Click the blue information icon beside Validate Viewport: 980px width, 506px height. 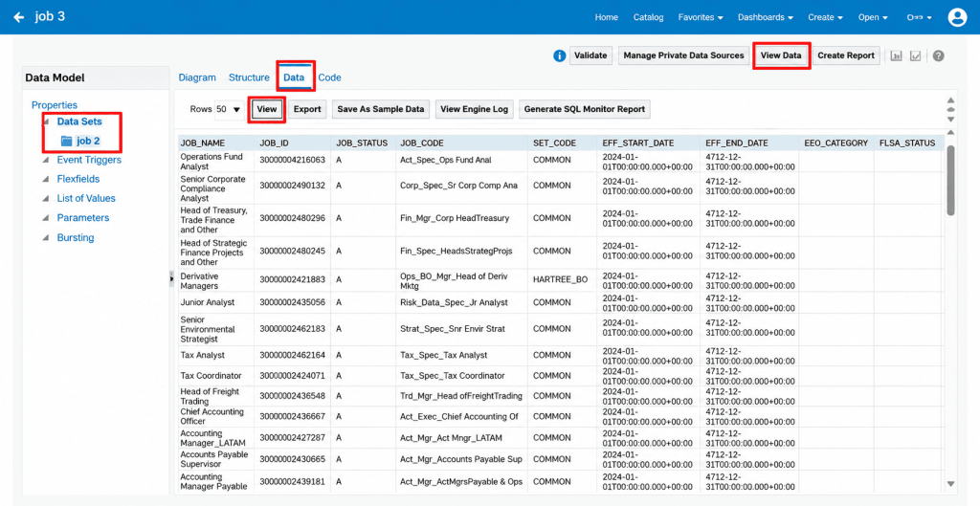559,55
